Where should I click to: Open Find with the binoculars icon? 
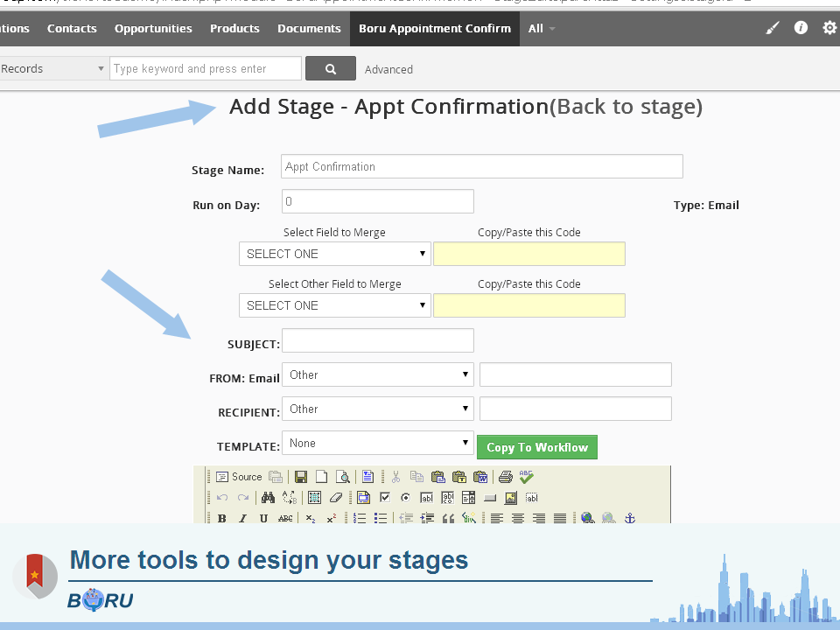tap(268, 498)
